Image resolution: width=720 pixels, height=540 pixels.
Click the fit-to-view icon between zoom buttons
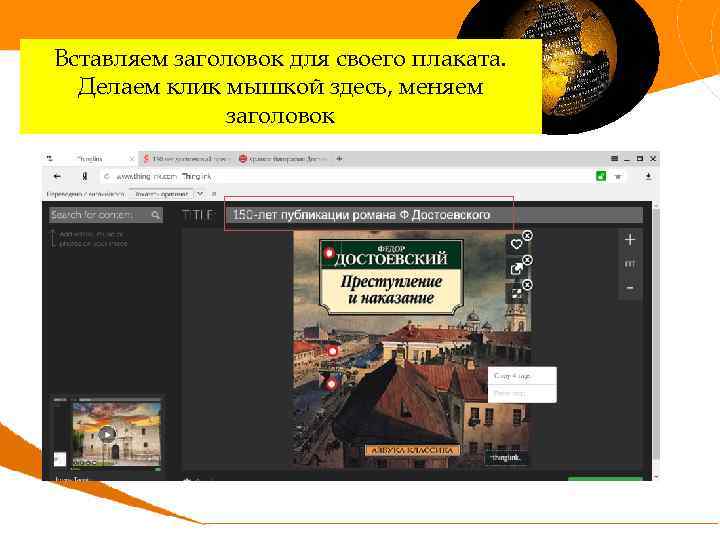coord(630,264)
